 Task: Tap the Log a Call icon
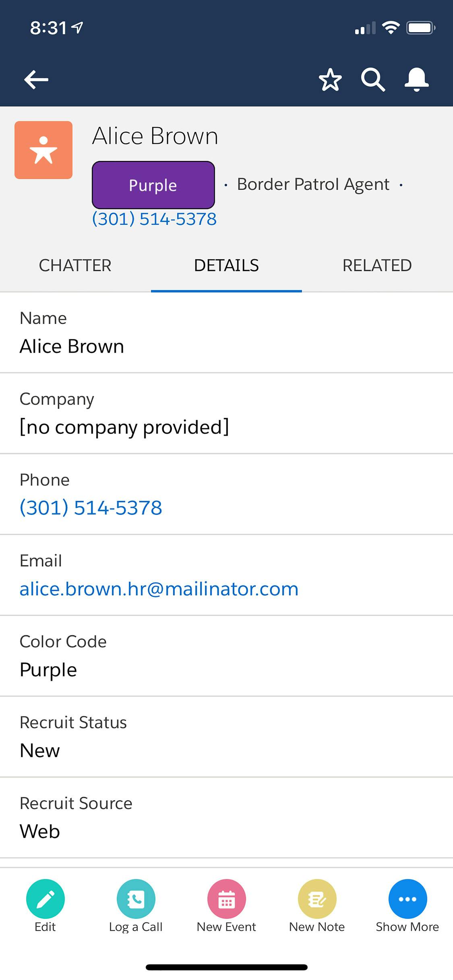[136, 899]
